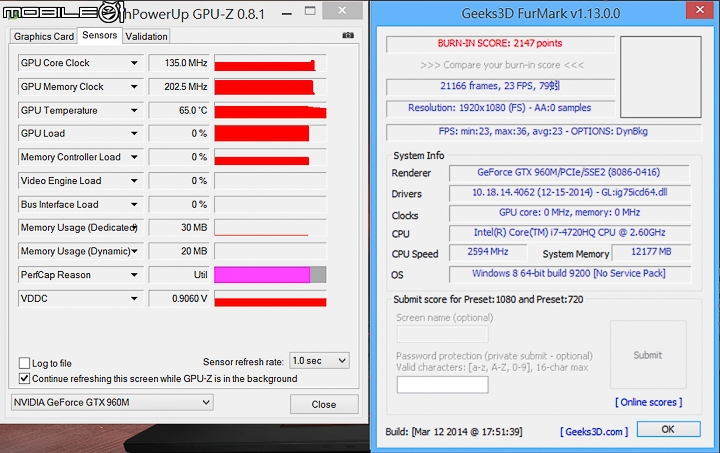Click the 65.0 °C temperature value
Screen dimensions: 720x453
tap(179, 110)
